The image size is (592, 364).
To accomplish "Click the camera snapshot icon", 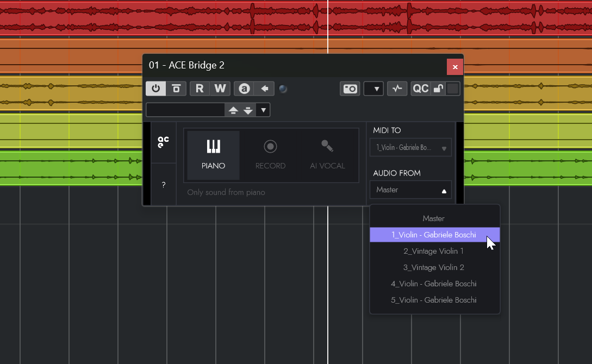I will coord(350,89).
